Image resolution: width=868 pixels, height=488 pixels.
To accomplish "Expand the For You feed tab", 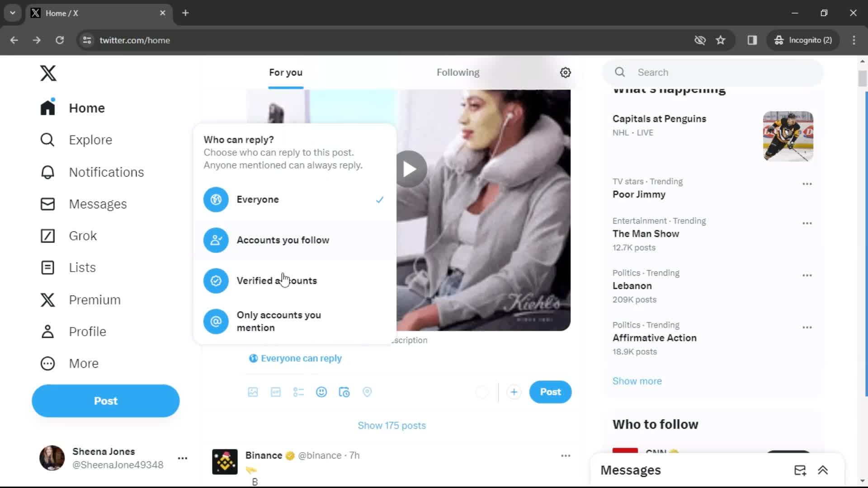I will 286,72.
